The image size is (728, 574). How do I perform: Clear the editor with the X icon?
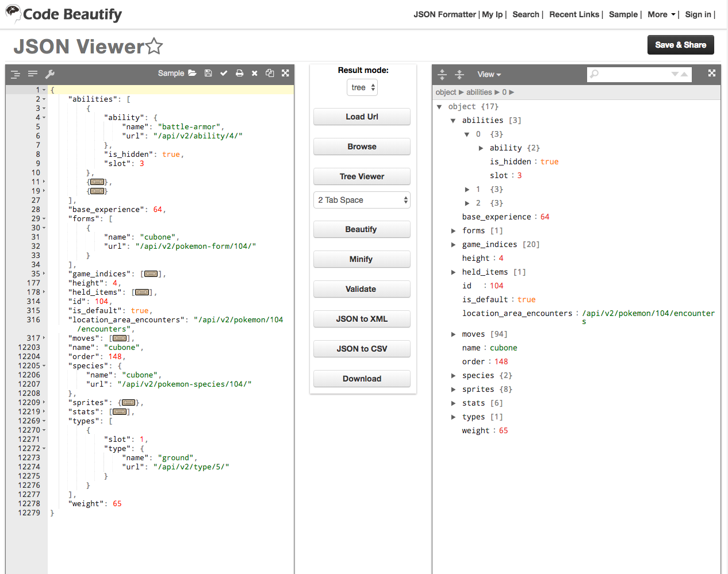pos(254,73)
